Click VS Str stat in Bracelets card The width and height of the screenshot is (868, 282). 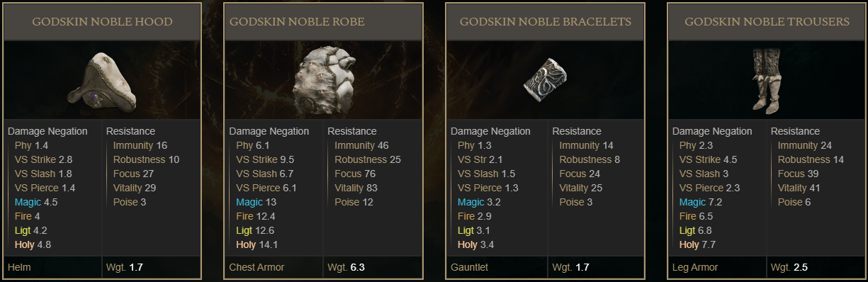coord(471,159)
